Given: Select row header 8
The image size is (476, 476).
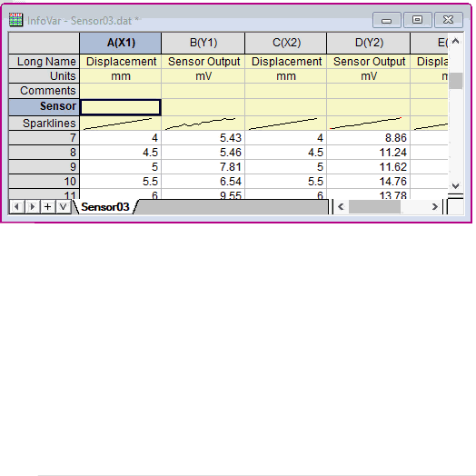Looking at the screenshot, I should [x=45, y=153].
